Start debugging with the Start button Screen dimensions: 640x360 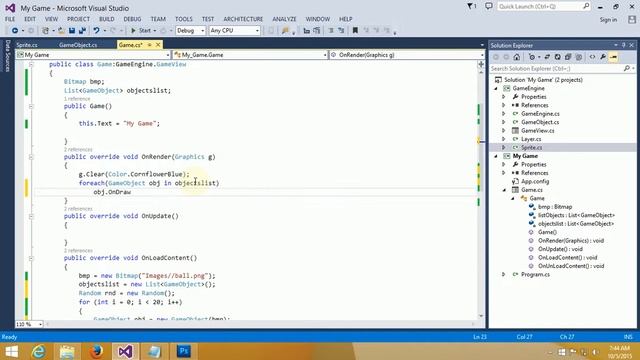[x=141, y=31]
